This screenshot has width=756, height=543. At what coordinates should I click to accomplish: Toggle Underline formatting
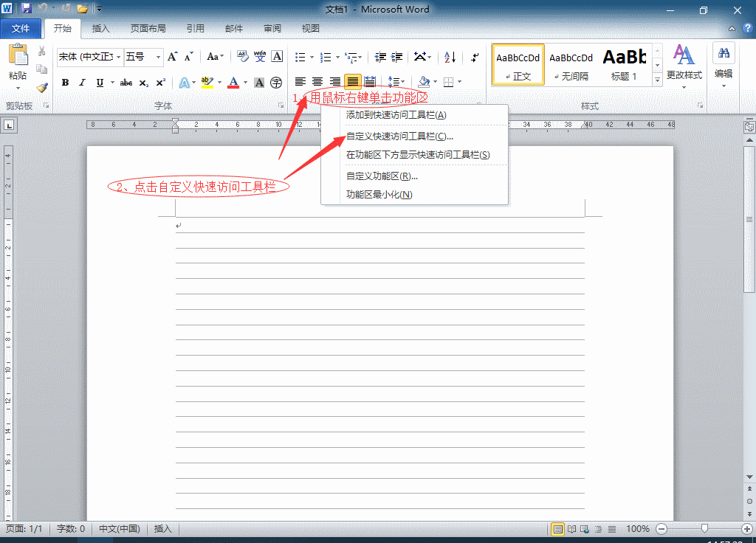point(100,83)
